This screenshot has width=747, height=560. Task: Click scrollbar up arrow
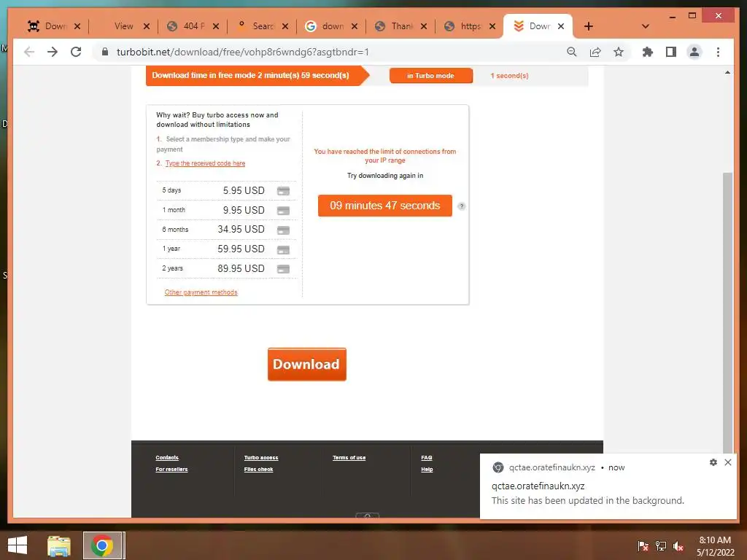(727, 72)
